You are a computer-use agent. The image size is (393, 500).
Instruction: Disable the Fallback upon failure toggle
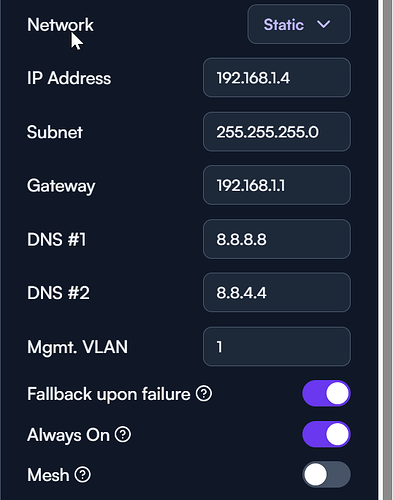click(x=326, y=394)
